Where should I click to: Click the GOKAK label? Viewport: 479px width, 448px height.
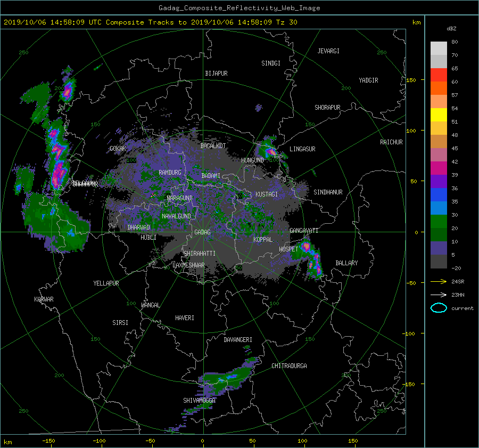[x=118, y=149]
